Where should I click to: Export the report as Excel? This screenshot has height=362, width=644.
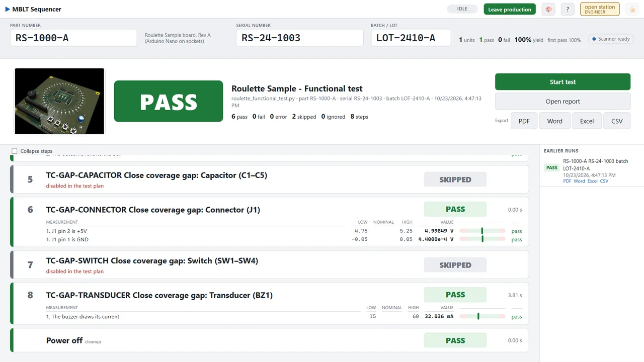[587, 121]
